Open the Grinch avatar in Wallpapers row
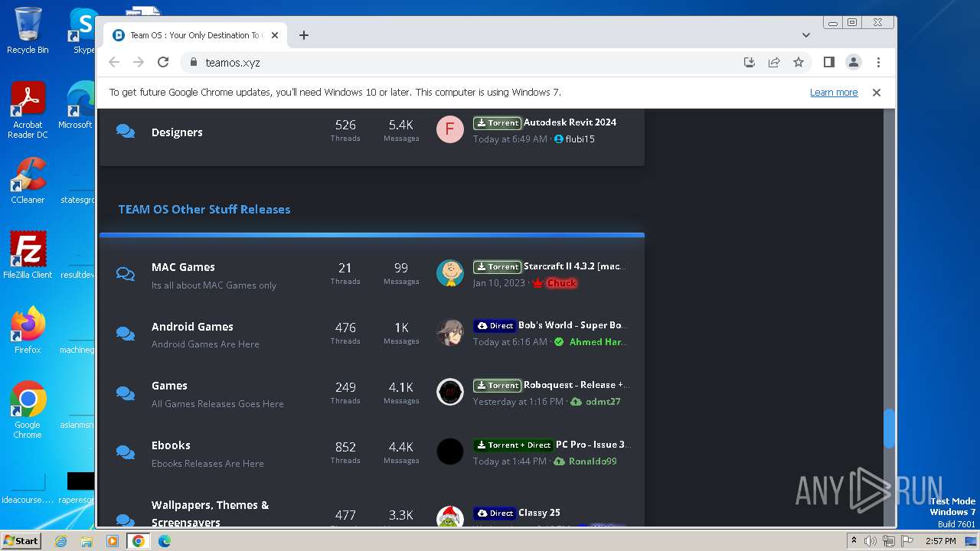980x551 pixels. click(450, 517)
